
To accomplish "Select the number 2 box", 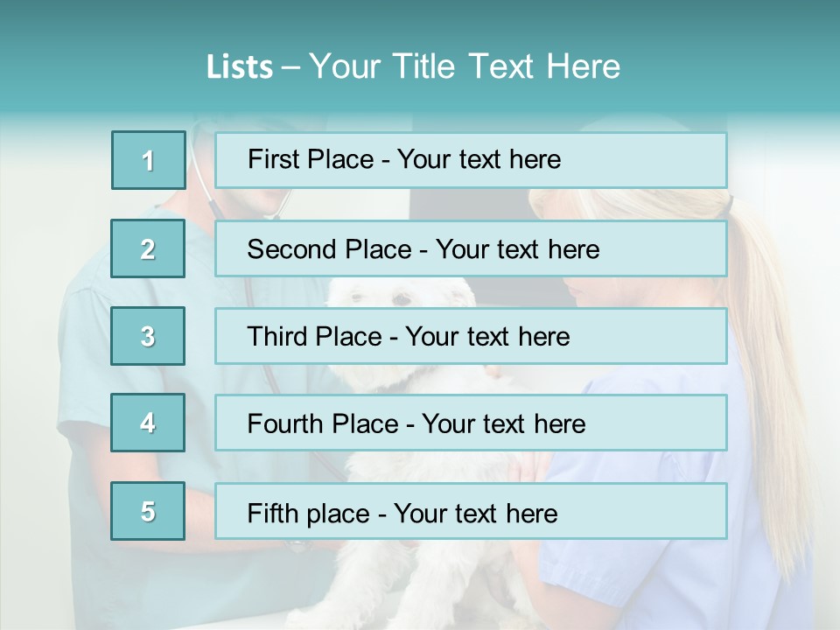I will 148,248.
